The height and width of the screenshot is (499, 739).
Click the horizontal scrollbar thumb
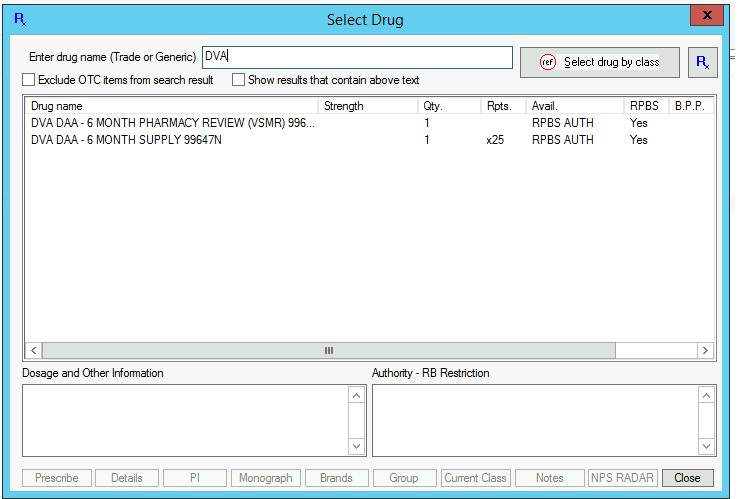328,351
